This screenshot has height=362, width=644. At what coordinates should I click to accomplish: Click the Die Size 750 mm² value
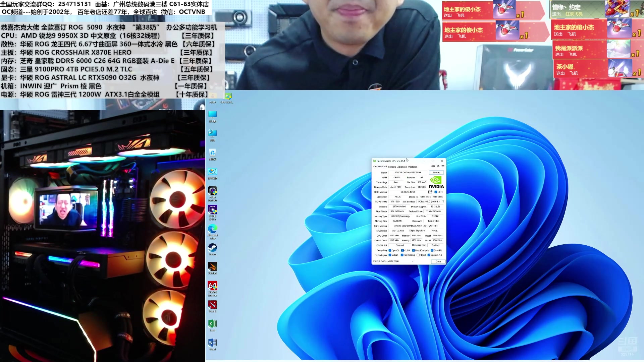(422, 182)
